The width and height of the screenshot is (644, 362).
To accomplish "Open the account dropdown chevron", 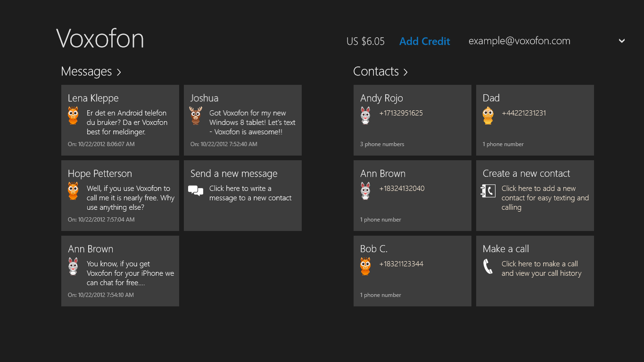I will tap(622, 41).
